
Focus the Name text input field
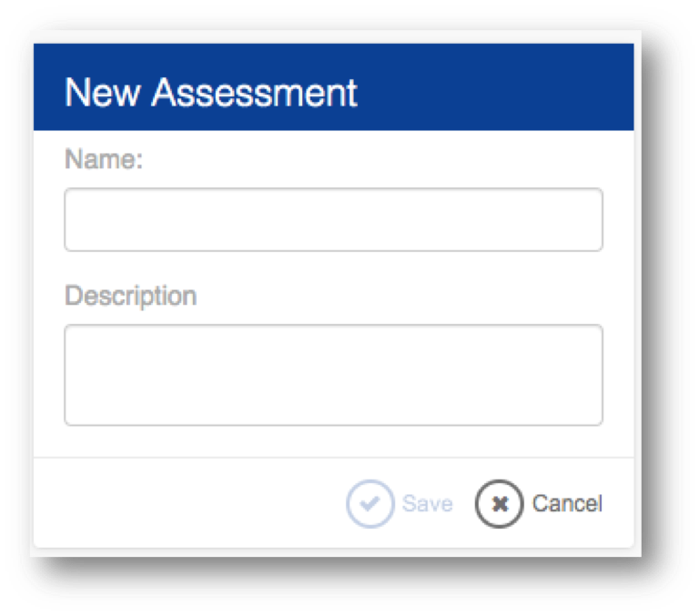pyautogui.click(x=333, y=219)
